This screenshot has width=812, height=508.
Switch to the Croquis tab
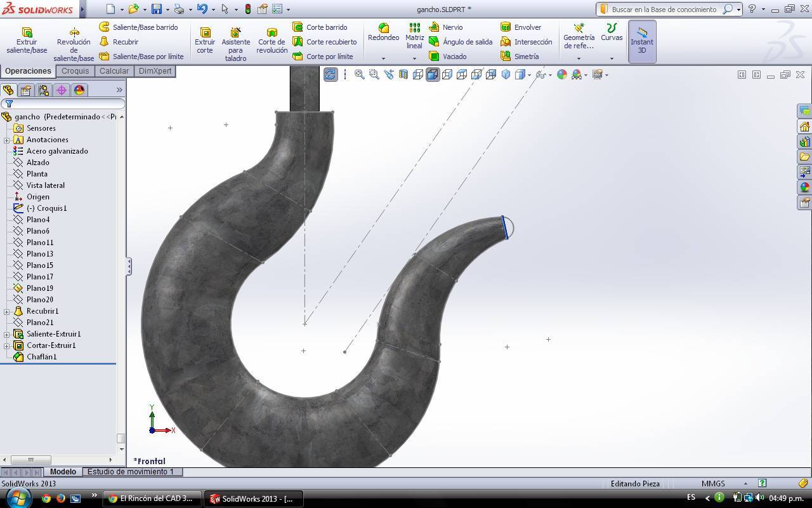coord(75,71)
